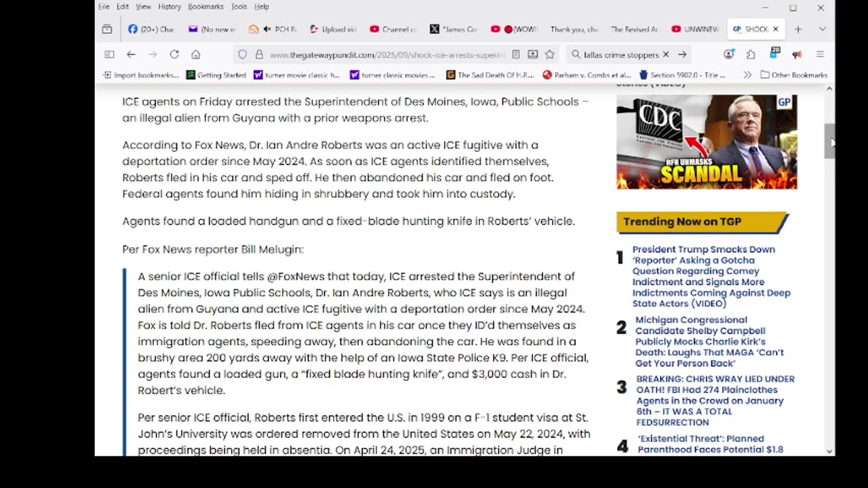
Task: Open the Firefox account icon
Action: tap(728, 54)
